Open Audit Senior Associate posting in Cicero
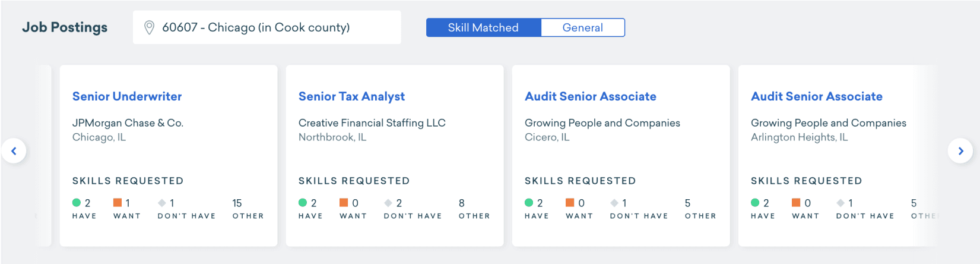Screen dimensions: 980x264 591,96
